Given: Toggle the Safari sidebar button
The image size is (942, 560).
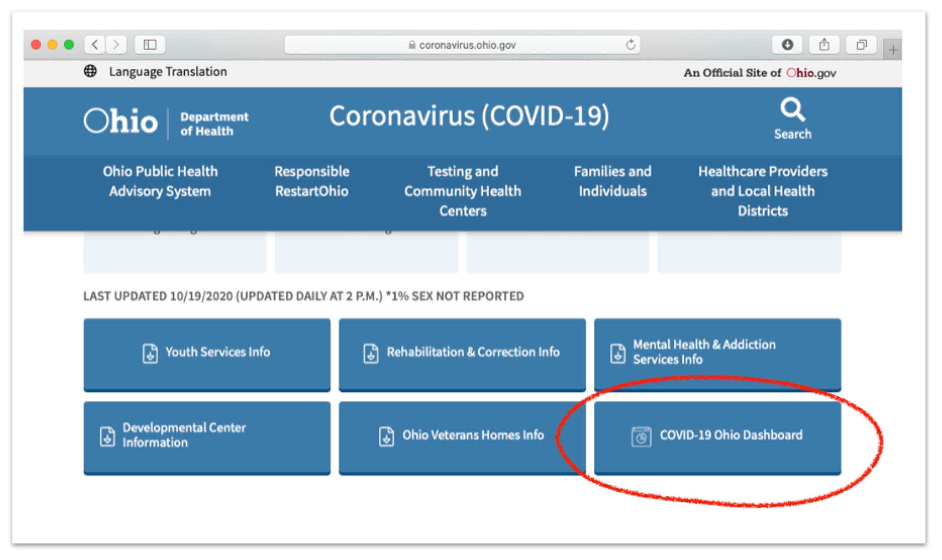Looking at the screenshot, I should (150, 44).
